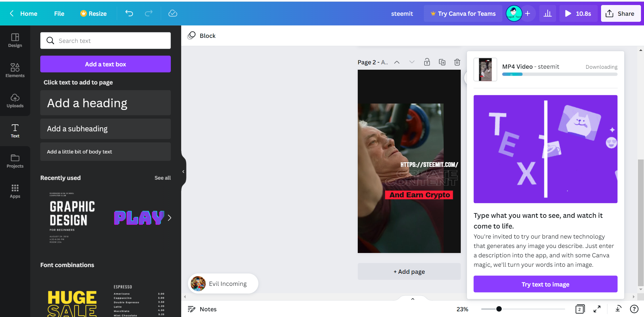The image size is (644, 317).
Task: Click the download progress bar
Action: 559,74
